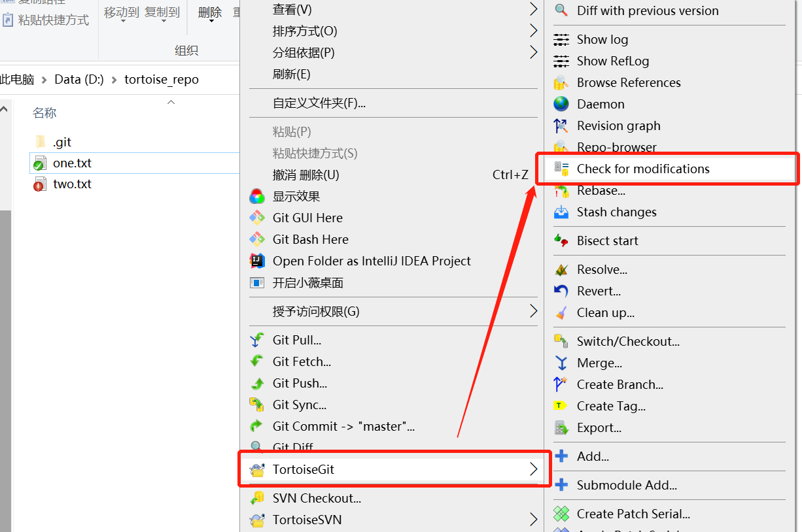Image resolution: width=802 pixels, height=532 pixels.
Task: Click the Git Sync icon
Action: click(257, 405)
